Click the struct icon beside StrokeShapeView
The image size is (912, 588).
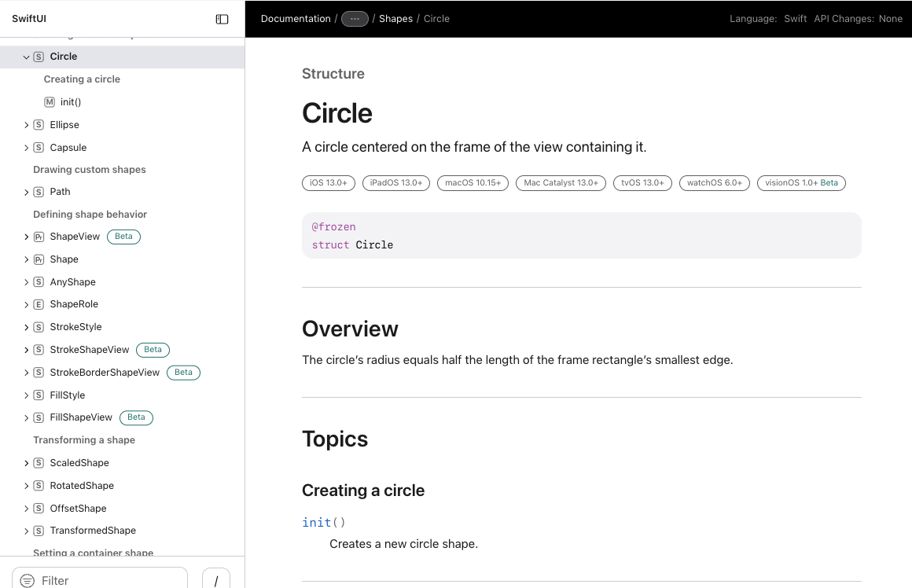click(x=39, y=350)
